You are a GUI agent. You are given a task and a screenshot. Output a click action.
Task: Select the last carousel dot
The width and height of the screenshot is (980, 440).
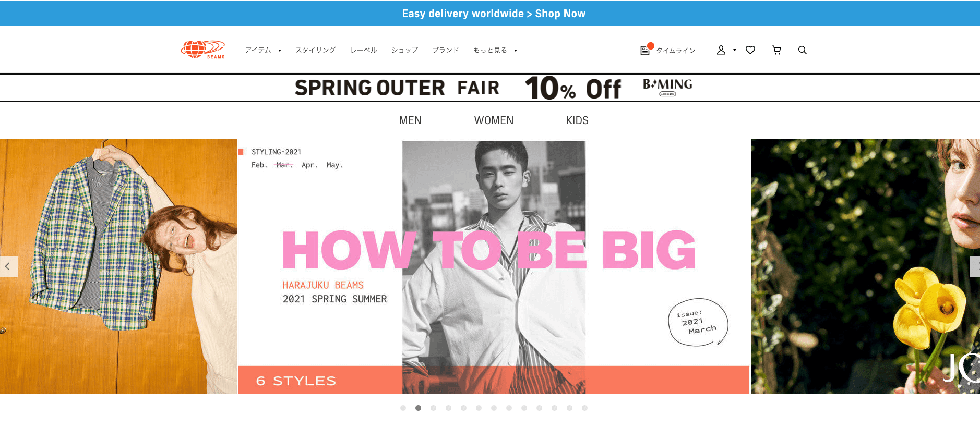[584, 408]
